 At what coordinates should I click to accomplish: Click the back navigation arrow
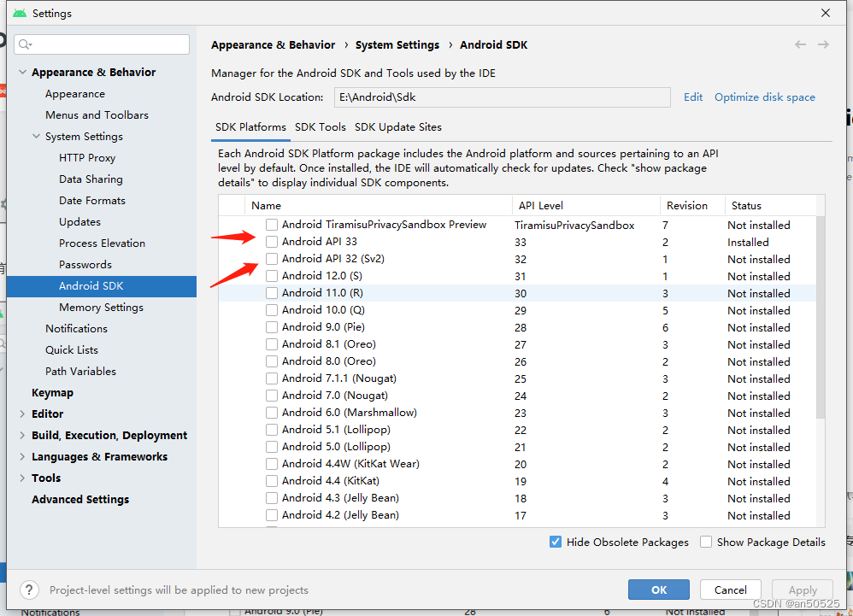pos(800,44)
